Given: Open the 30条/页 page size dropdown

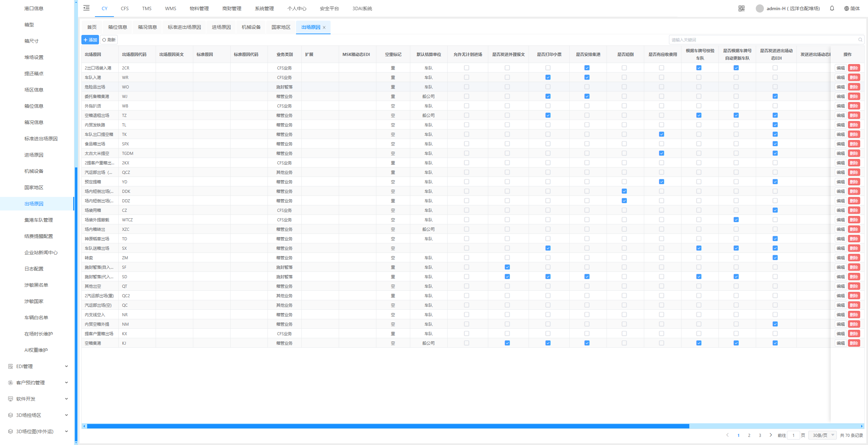Looking at the screenshot, I should (823, 435).
